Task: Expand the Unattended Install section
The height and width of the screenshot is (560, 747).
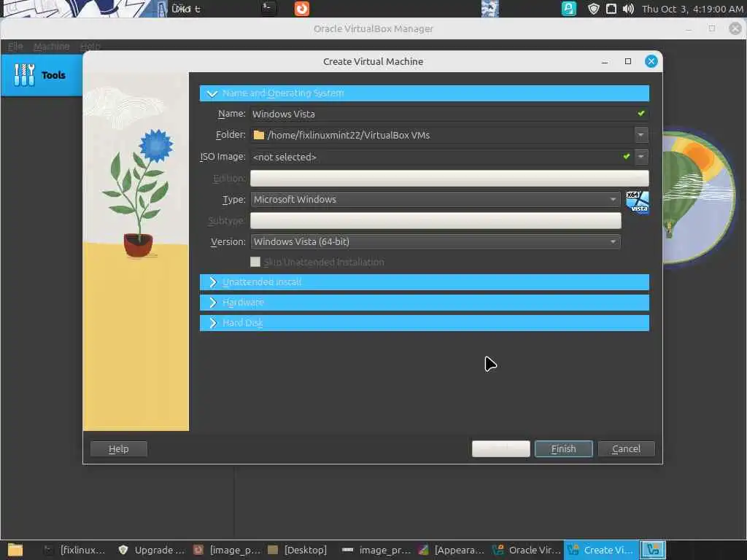Action: click(424, 282)
